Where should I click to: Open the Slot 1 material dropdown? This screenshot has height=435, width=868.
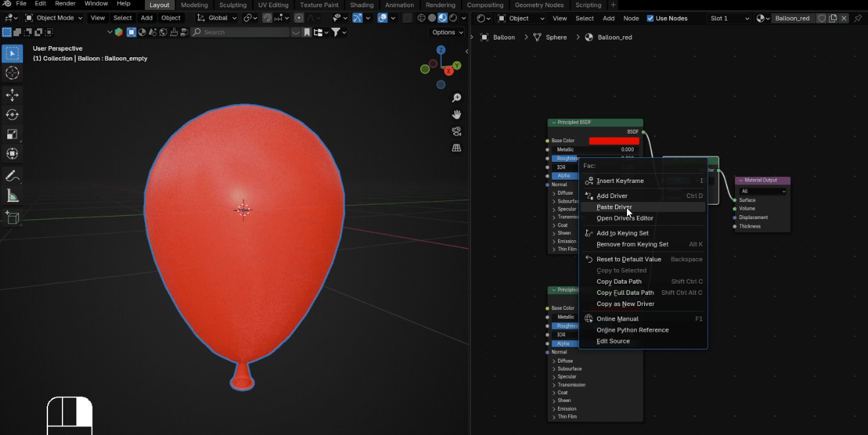click(729, 18)
